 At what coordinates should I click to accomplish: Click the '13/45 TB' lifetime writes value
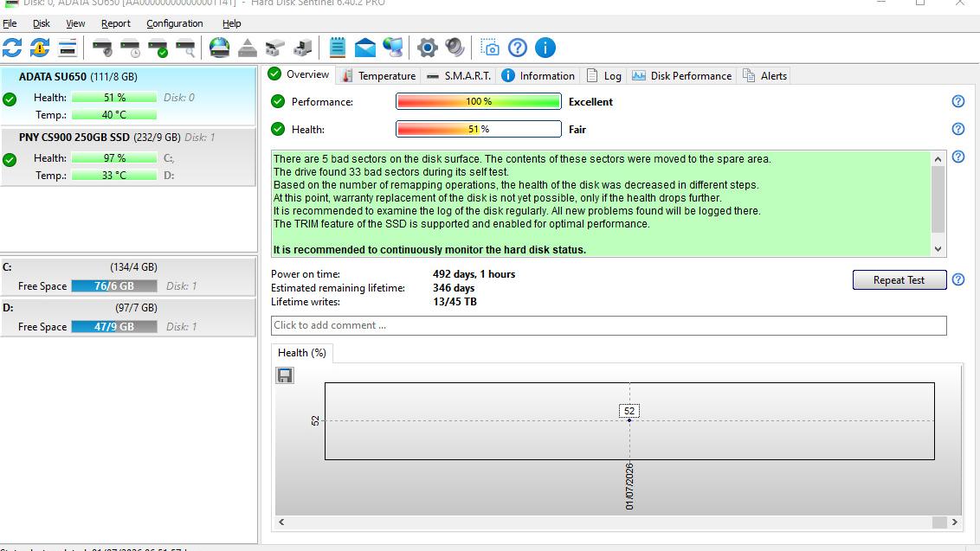tap(455, 302)
